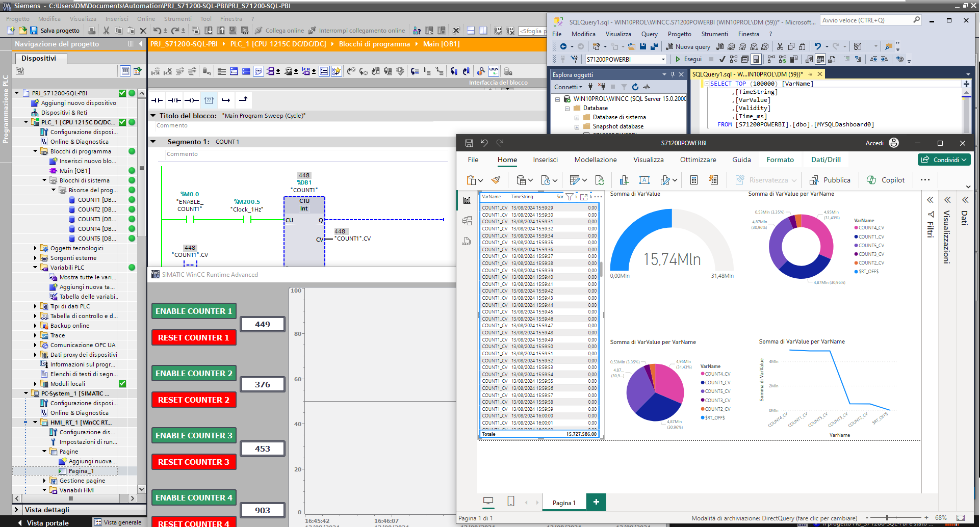Screen dimensions: 980x527
Task: Click the parse checkmark icon in SSMS toolbar
Action: point(722,59)
